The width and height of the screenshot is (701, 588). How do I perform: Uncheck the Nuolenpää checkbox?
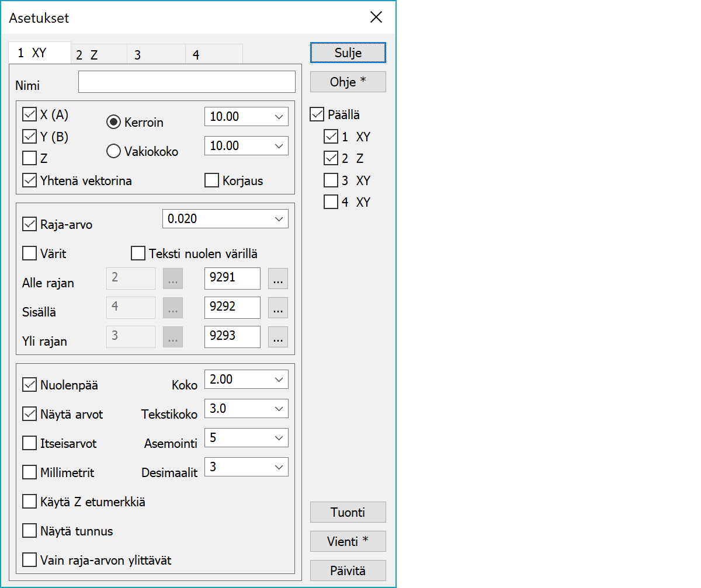click(29, 385)
